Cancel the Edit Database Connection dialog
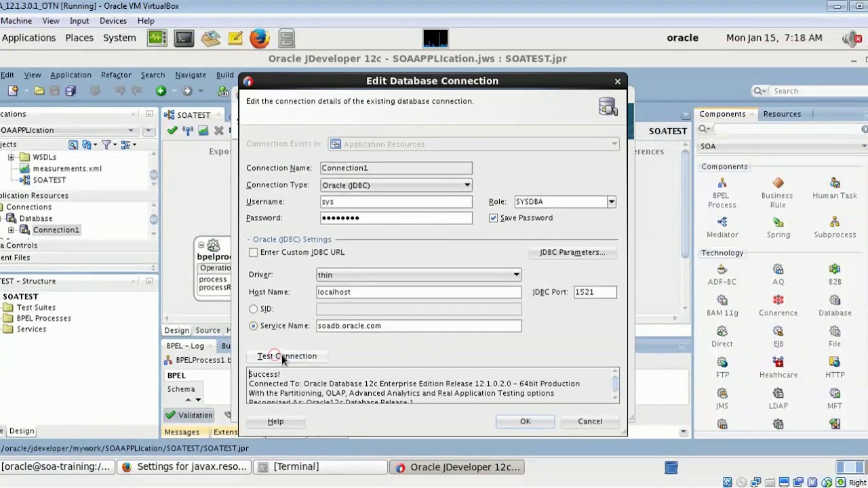This screenshot has height=488, width=868. (x=590, y=422)
